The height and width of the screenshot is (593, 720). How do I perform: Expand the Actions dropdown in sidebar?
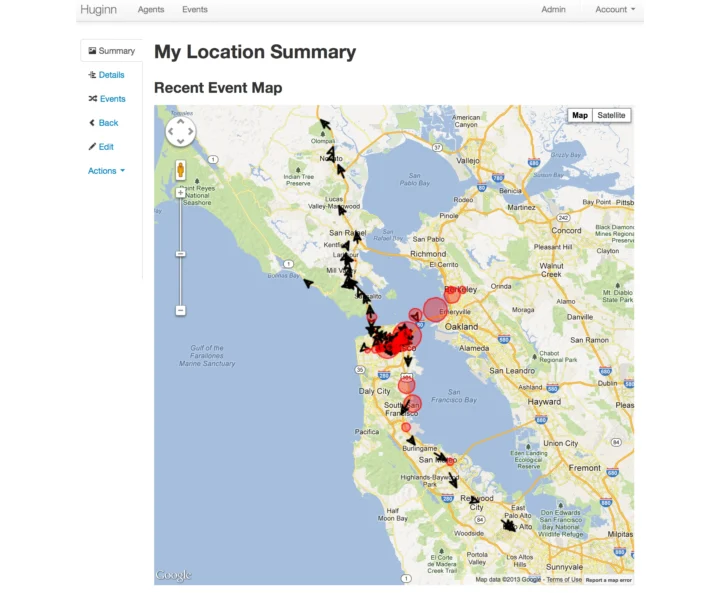[x=106, y=171]
